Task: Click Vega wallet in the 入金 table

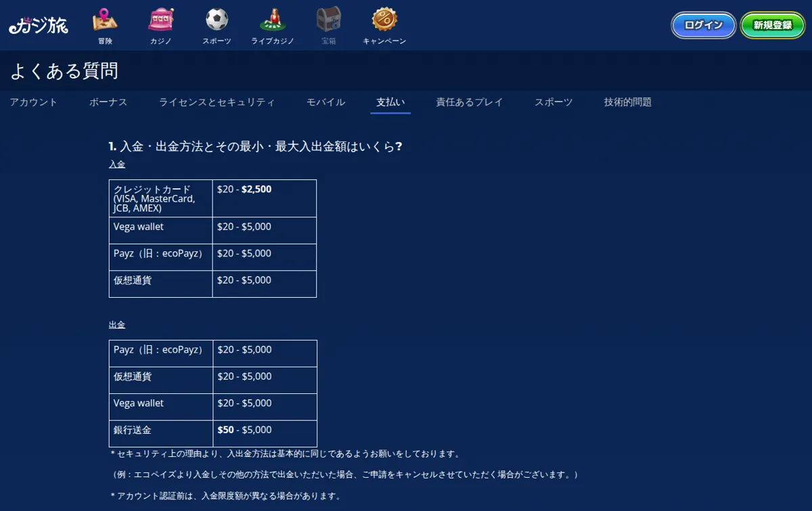Action: [x=161, y=231]
